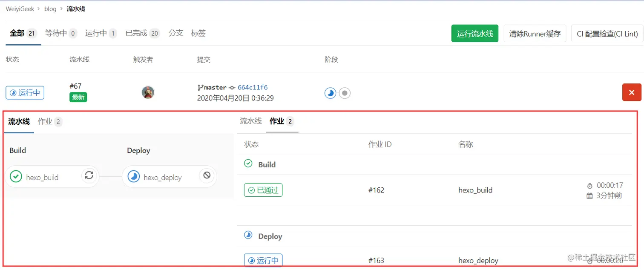Screen dimensions: 644x270
Task: Click the 3分钟前 timestamp
Action: 609,195
